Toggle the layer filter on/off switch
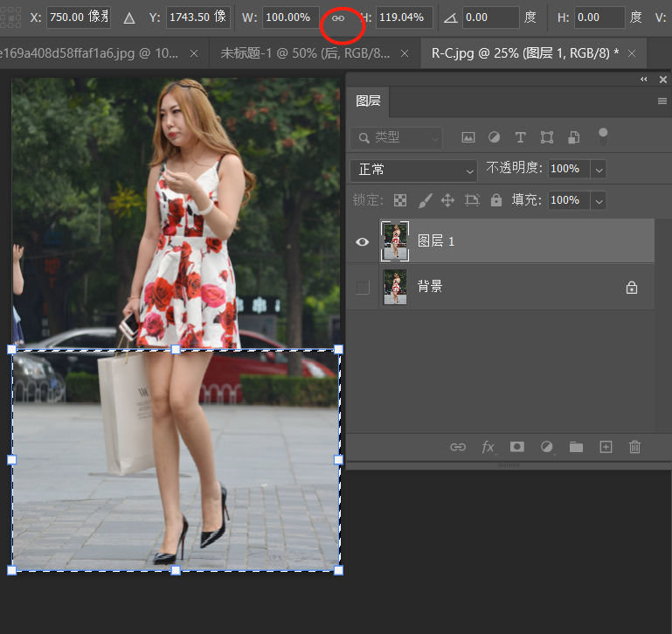The width and height of the screenshot is (672, 634). pos(602,136)
